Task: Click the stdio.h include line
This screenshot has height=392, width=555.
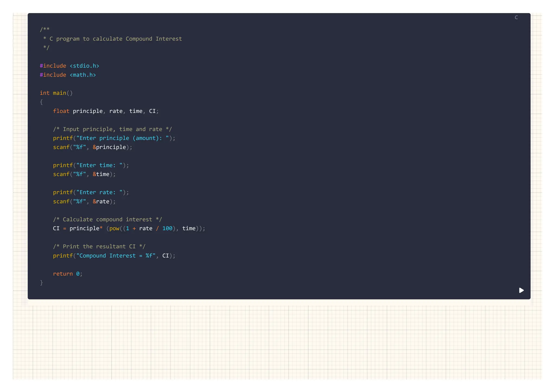Action: click(x=69, y=66)
